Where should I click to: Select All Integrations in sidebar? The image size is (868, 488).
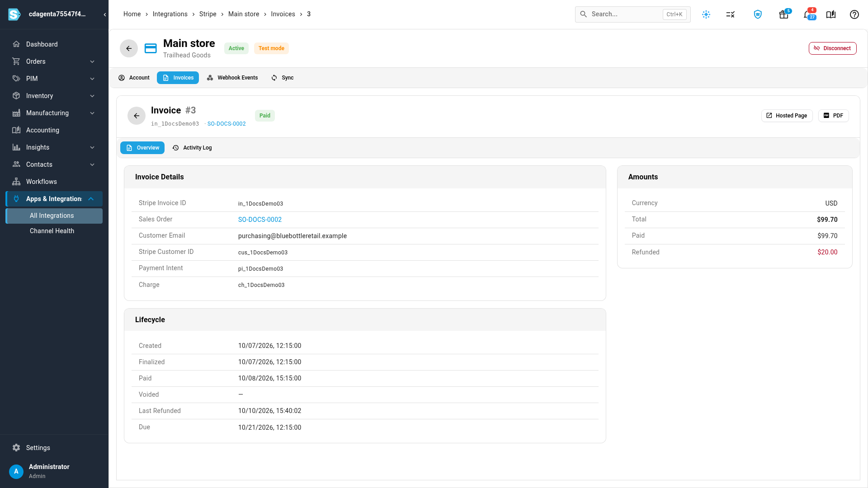coord(54,216)
